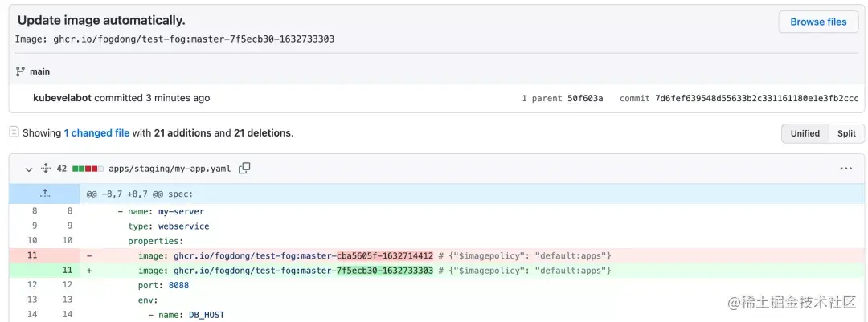This screenshot has width=868, height=322.
Task: Click the 'name: DB_HOST' line
Action: 186,316
